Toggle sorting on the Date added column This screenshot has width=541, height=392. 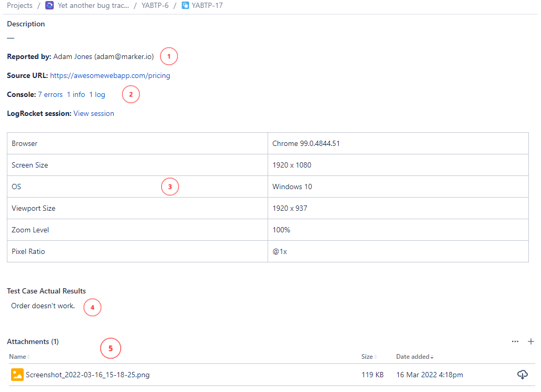pyautogui.click(x=414, y=357)
